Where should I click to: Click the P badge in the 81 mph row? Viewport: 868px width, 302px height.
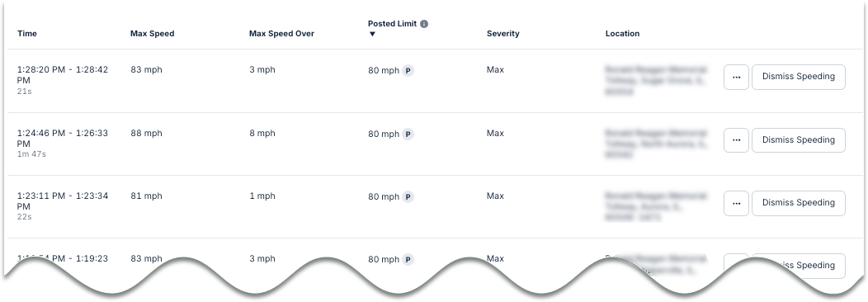[408, 197]
